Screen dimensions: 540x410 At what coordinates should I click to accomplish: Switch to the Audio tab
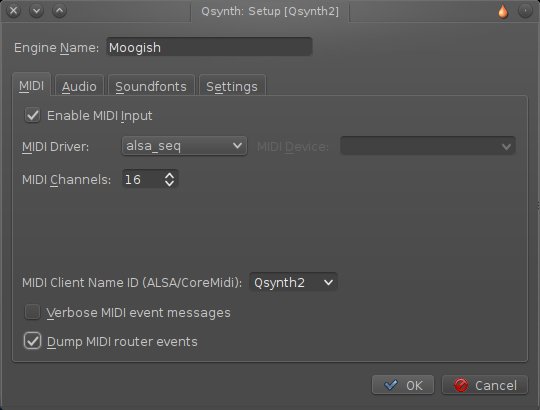coord(79,86)
